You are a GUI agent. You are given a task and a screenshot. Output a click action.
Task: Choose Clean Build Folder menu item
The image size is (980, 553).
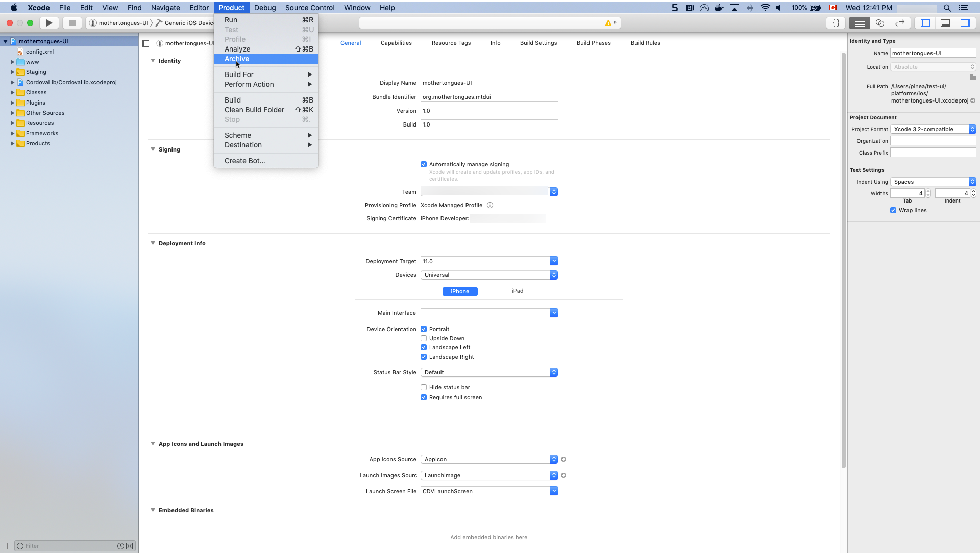click(x=266, y=110)
